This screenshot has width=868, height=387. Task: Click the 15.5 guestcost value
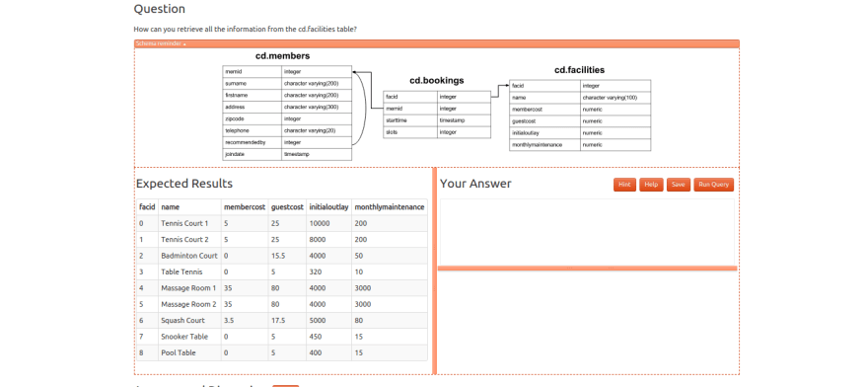pos(287,256)
